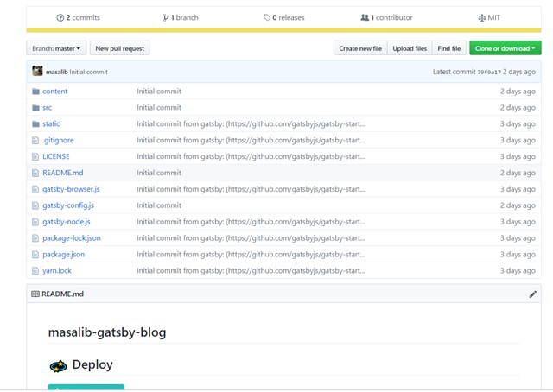The width and height of the screenshot is (553, 392).
Task: Open the package-lock.json file
Action: tap(72, 238)
